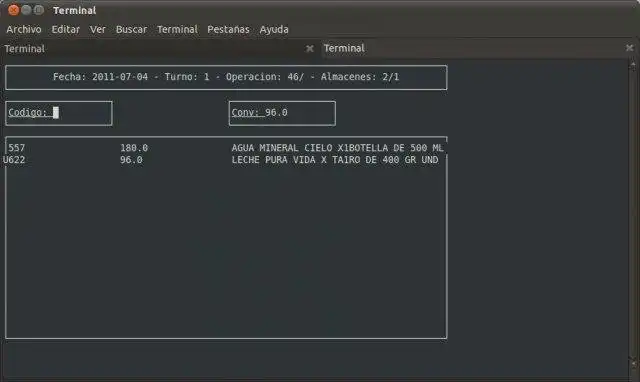Maximize the Terminal window

(x=39, y=10)
